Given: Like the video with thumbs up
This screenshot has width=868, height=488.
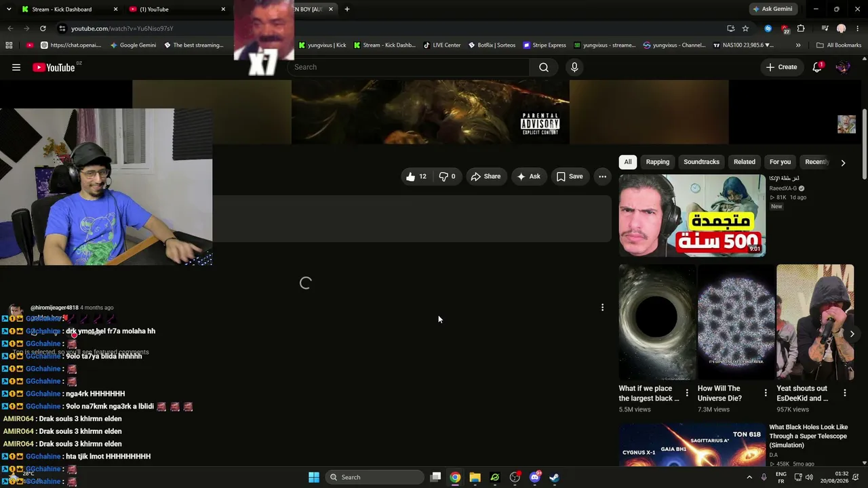Looking at the screenshot, I should [x=416, y=176].
